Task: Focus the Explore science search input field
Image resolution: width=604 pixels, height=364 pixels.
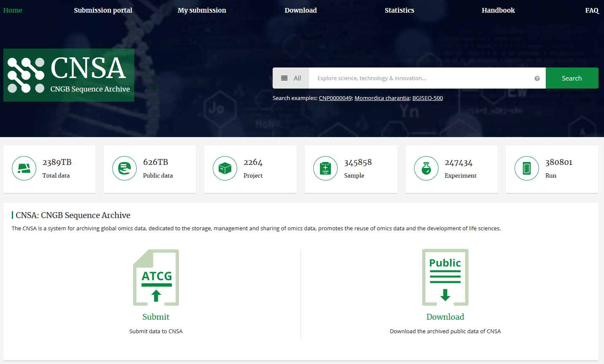Action: pos(422,78)
